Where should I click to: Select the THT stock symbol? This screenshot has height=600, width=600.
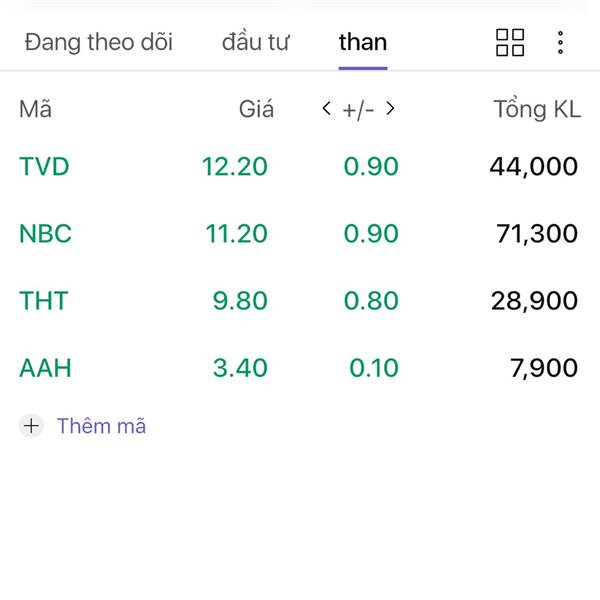[44, 300]
